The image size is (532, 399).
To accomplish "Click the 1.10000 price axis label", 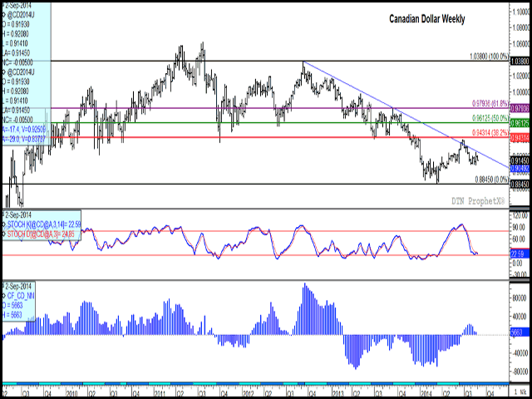I will click(x=521, y=12).
